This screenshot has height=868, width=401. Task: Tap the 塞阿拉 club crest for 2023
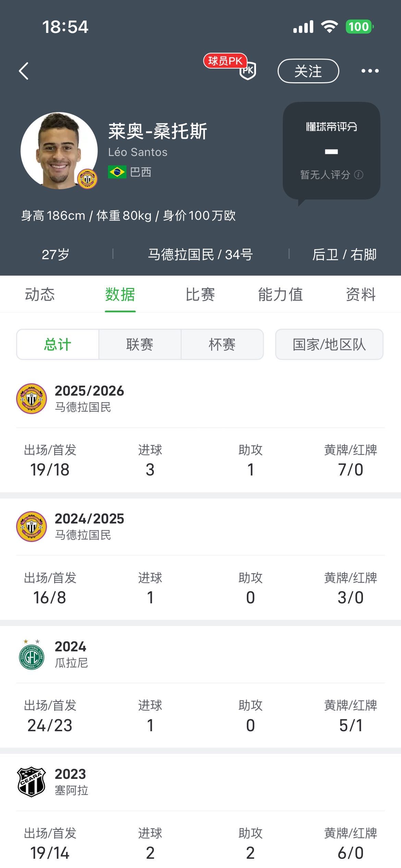(x=32, y=782)
